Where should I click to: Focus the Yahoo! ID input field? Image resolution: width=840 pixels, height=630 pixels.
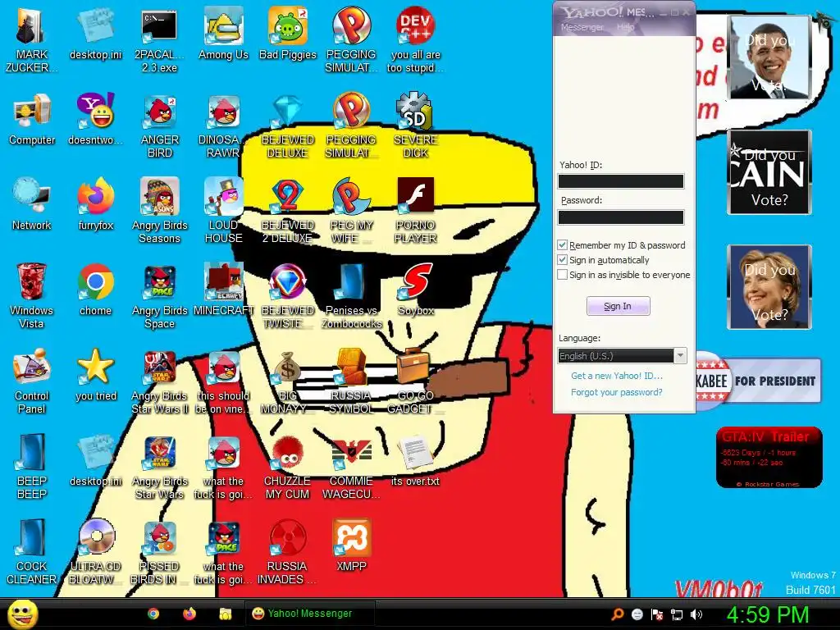pos(621,181)
